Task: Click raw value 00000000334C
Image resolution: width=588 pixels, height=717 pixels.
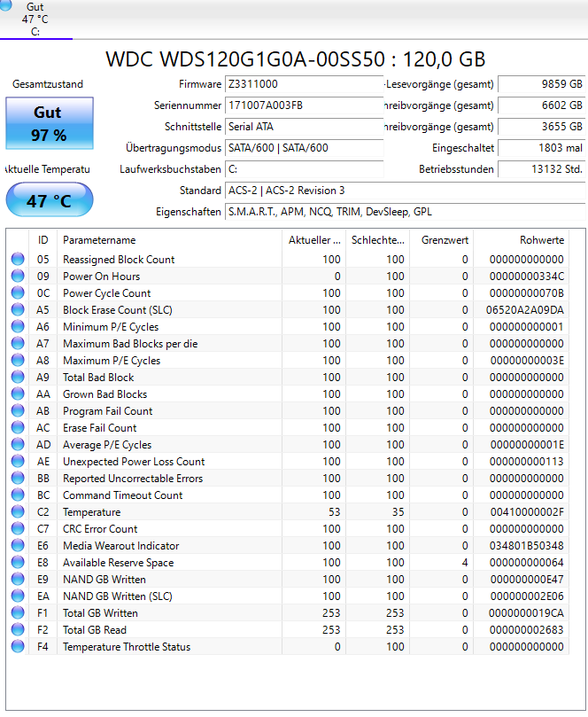Action: pos(527,277)
